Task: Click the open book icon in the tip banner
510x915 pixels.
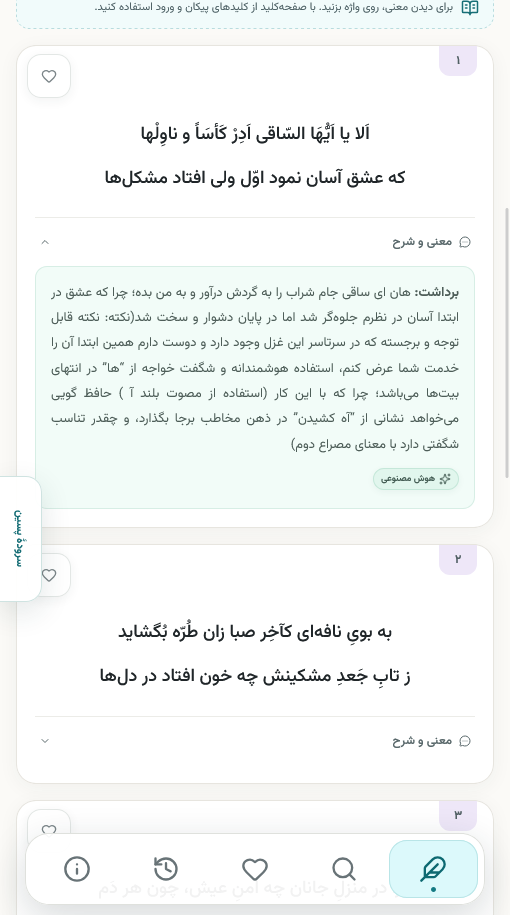Action: click(x=470, y=8)
